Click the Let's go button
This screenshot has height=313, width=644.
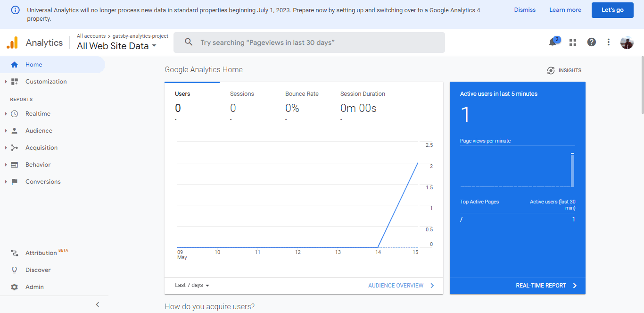[612, 10]
